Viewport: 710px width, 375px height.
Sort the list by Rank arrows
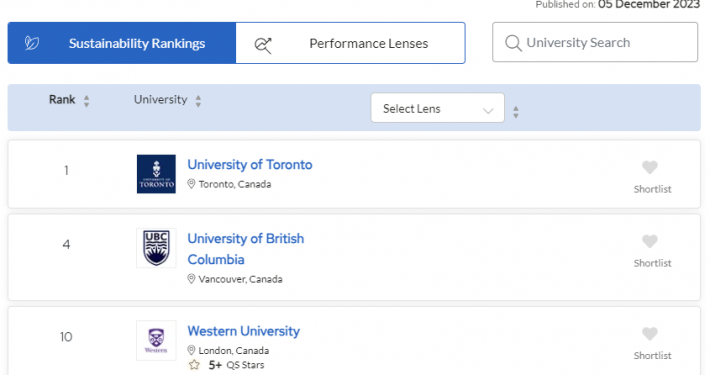click(86, 101)
